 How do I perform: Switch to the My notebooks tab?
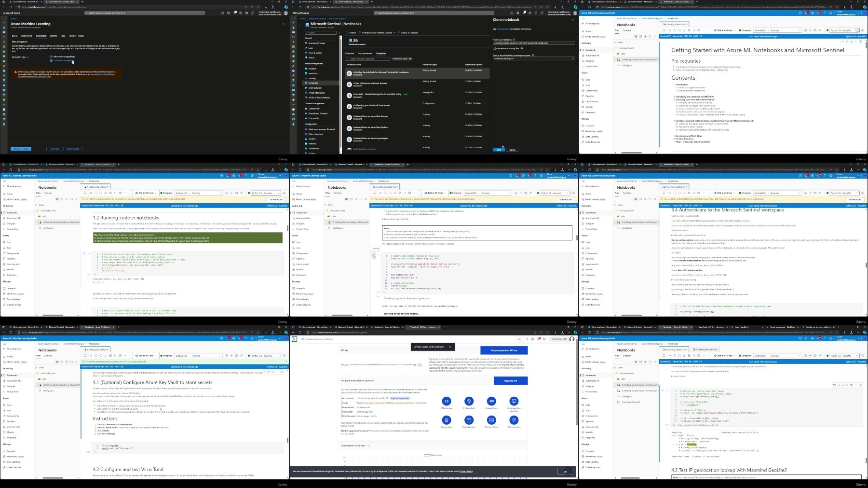point(365,53)
